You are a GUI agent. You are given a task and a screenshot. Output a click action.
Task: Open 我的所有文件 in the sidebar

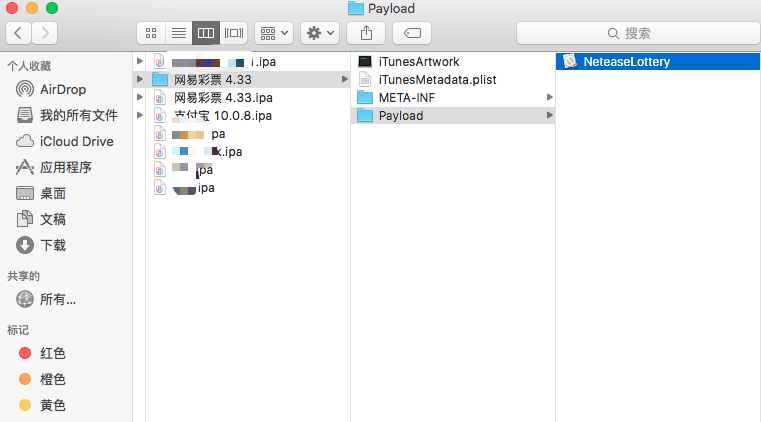(67, 115)
